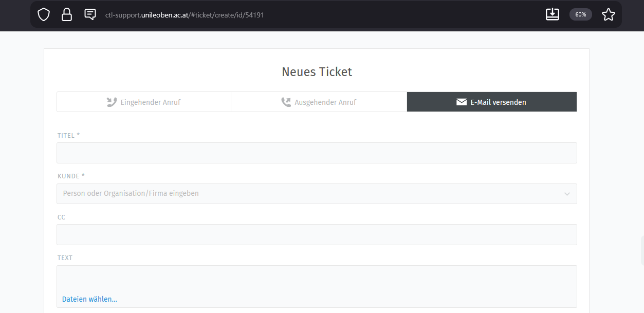Viewport: 644px width, 313px height.
Task: Click the incoming call phone icon
Action: pyautogui.click(x=112, y=102)
